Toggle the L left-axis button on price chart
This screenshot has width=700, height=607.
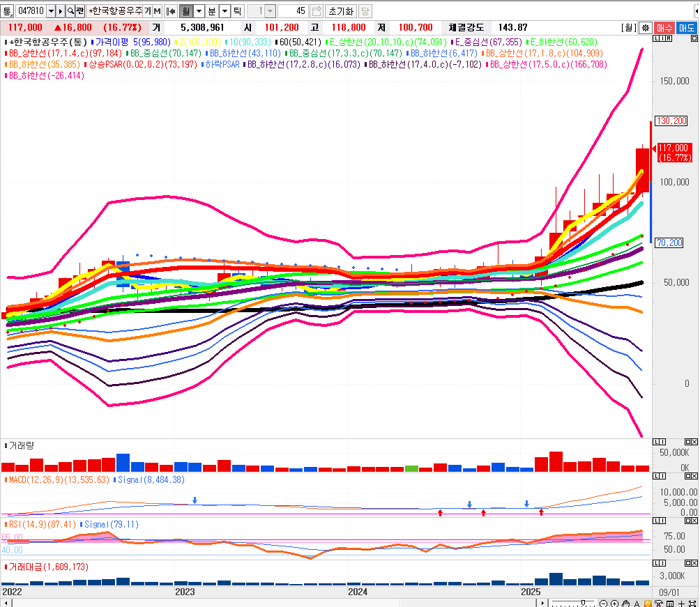pyautogui.click(x=655, y=40)
